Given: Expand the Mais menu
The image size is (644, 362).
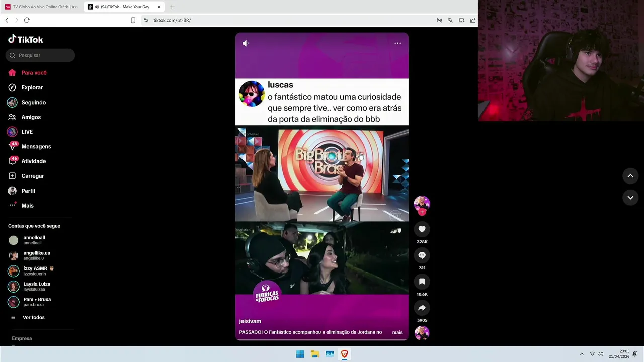Looking at the screenshot, I should [x=28, y=206].
